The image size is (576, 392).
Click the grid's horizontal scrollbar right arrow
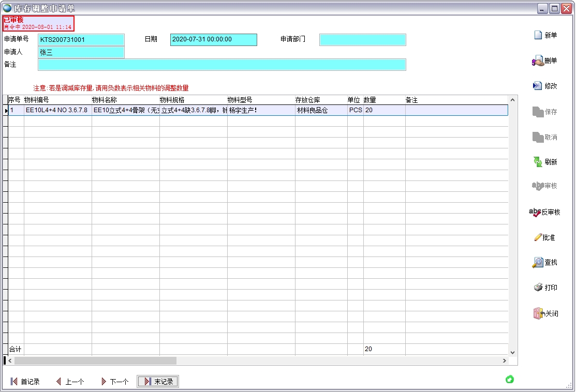tap(505, 360)
